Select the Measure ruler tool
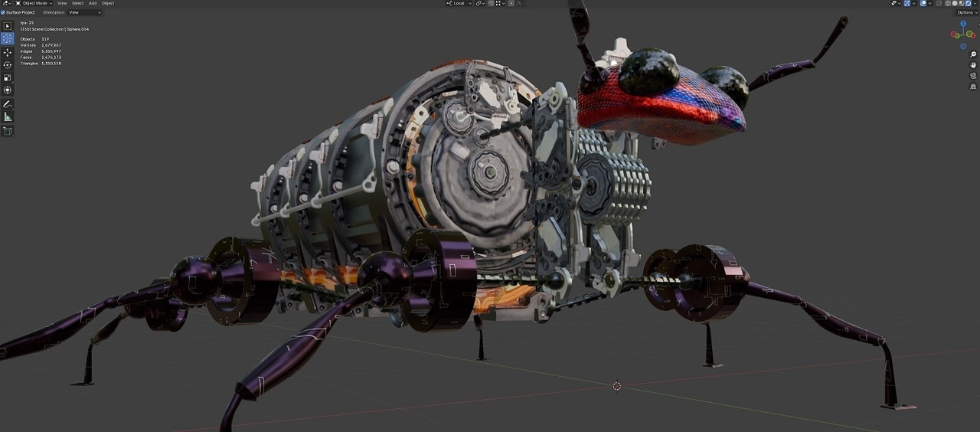 coord(8,116)
